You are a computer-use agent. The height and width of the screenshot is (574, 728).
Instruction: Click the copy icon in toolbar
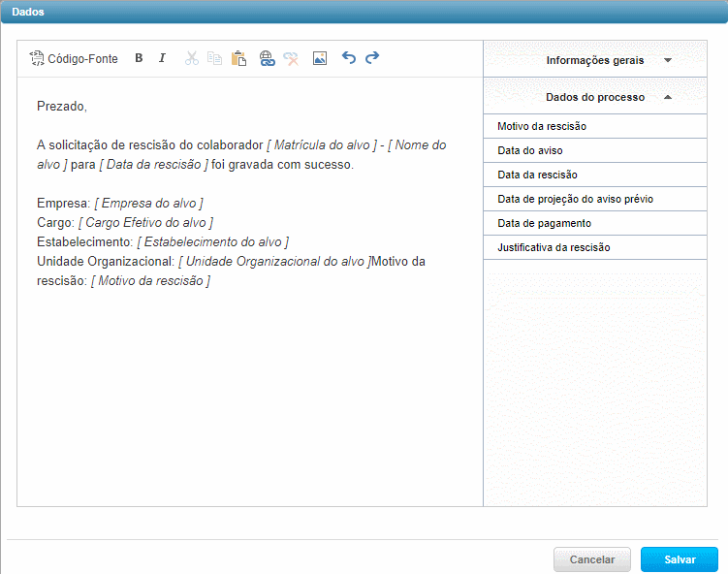214,58
